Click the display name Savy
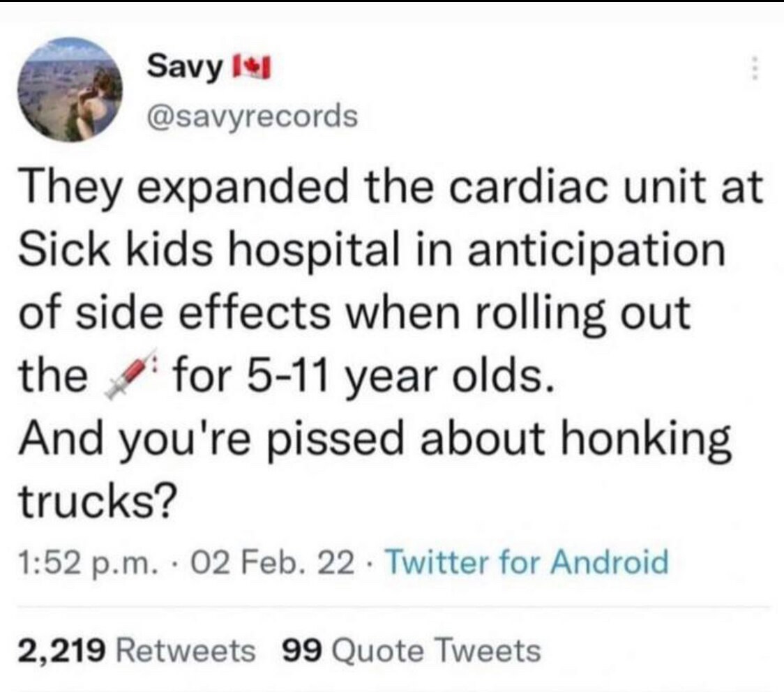The height and width of the screenshot is (692, 784). [184, 68]
